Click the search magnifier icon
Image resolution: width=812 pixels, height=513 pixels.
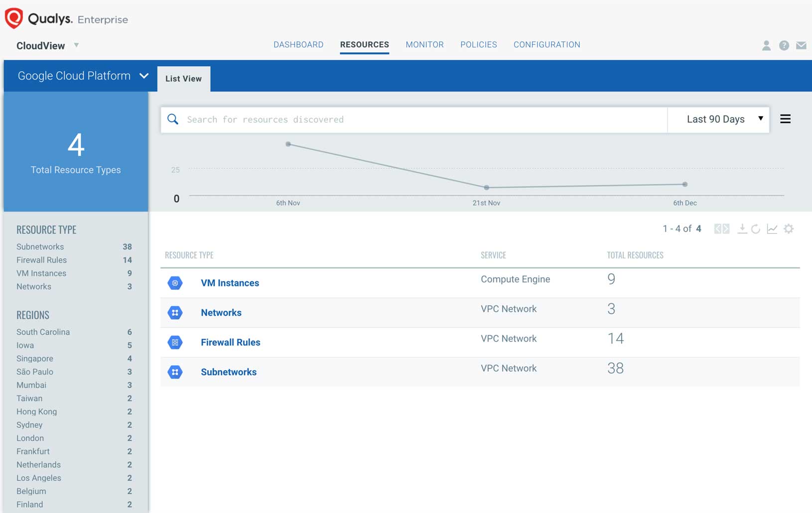(x=173, y=119)
